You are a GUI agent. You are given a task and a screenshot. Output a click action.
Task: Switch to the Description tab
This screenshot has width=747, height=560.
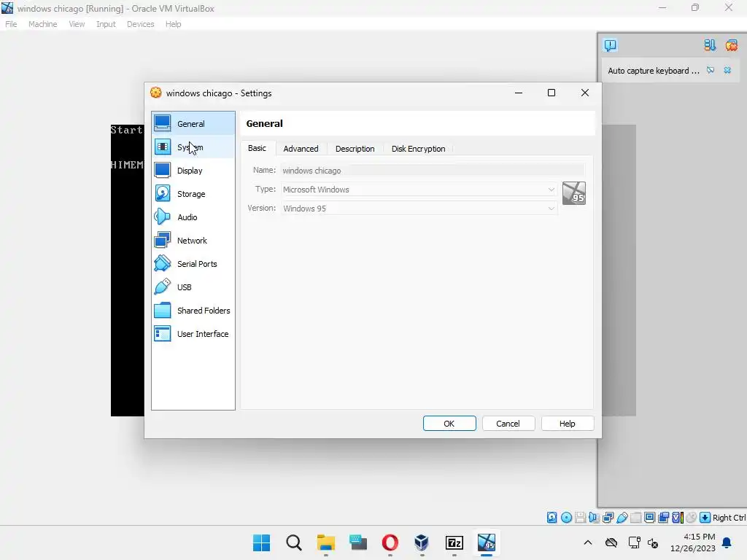(x=355, y=149)
